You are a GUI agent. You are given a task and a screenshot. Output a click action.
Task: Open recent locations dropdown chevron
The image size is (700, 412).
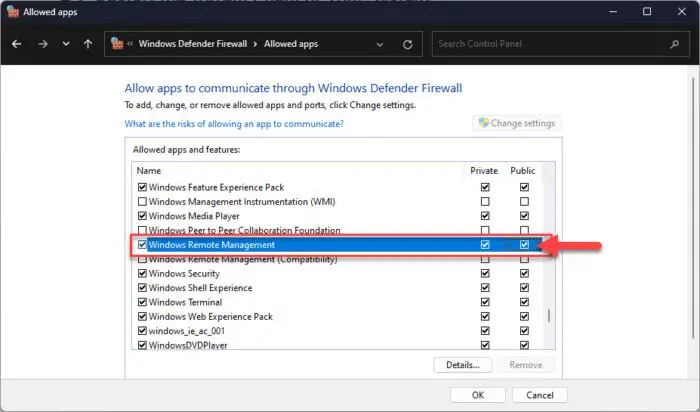pyautogui.click(x=66, y=44)
